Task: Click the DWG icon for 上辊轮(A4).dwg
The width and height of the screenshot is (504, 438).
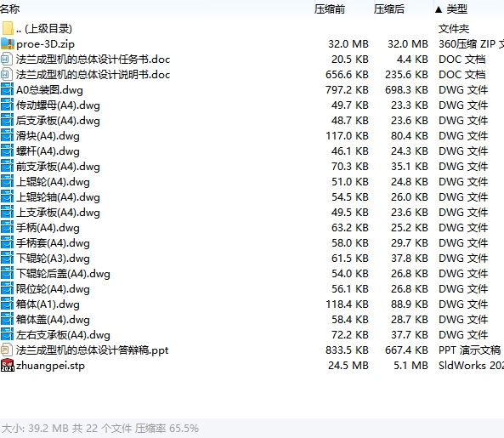Action: [7, 182]
